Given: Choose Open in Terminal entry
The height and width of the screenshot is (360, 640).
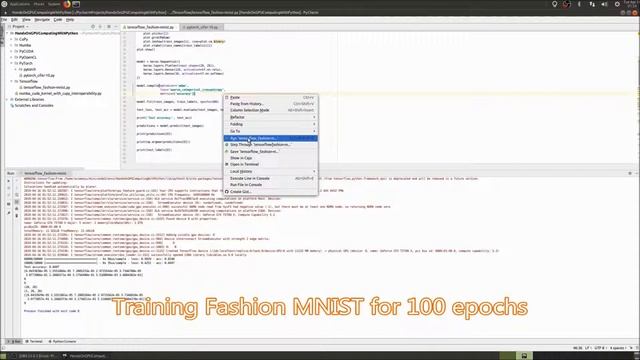Looking at the screenshot, I should [271, 164].
